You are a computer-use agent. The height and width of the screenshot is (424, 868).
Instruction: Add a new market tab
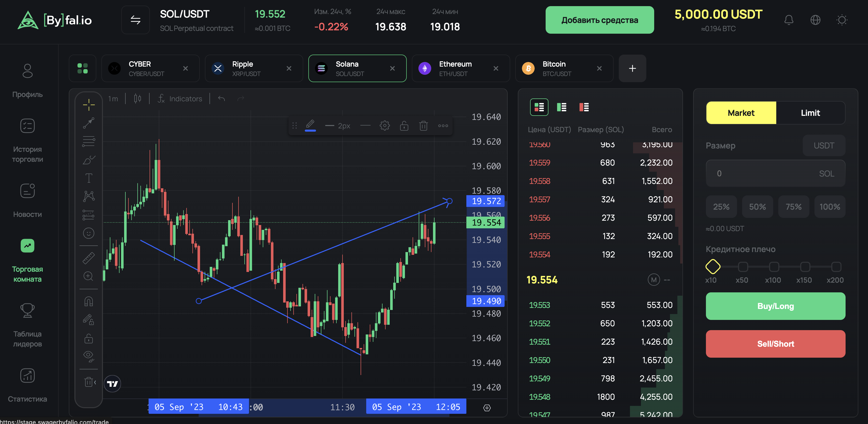click(633, 68)
